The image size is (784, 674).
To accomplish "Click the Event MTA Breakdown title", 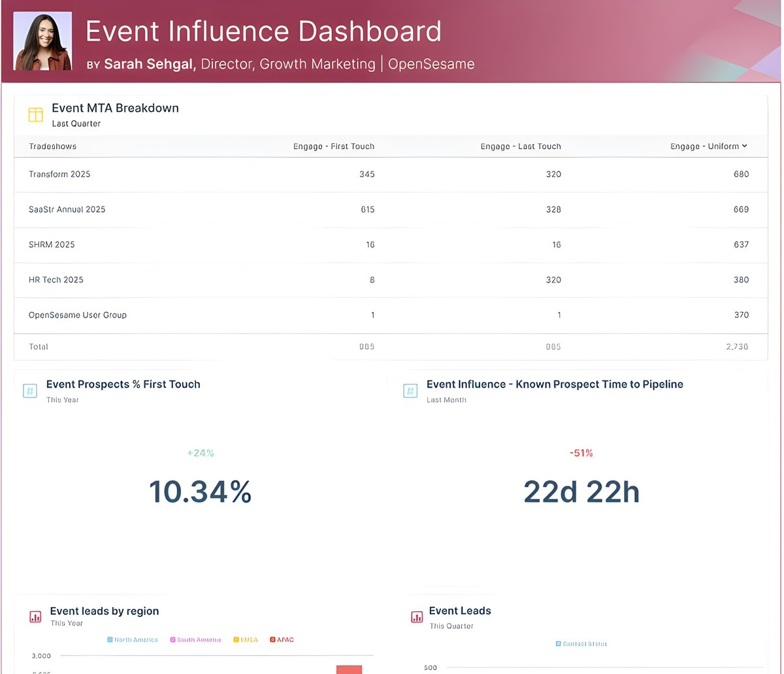I will tap(115, 109).
